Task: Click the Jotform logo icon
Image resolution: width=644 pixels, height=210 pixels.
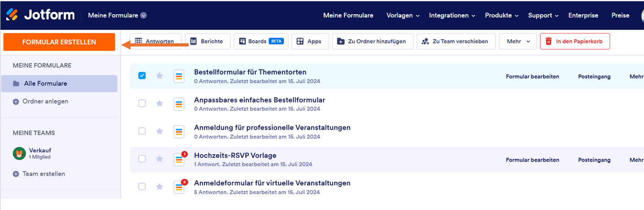Action: tap(12, 15)
